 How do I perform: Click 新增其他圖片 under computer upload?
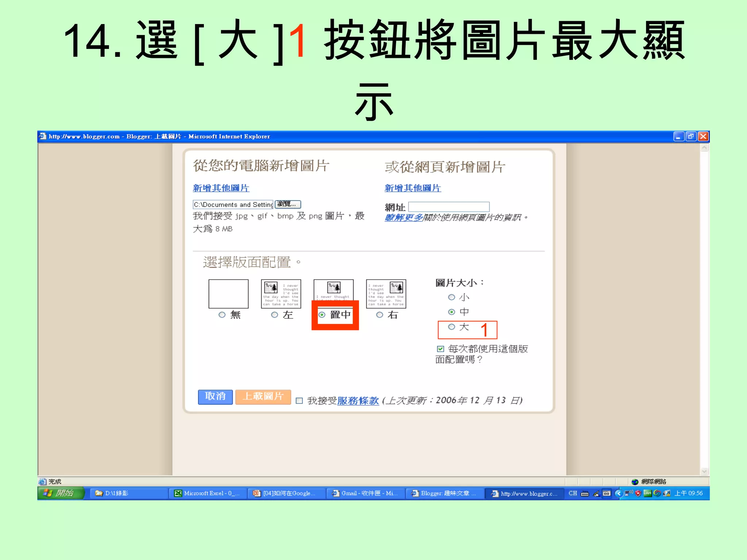tap(221, 188)
